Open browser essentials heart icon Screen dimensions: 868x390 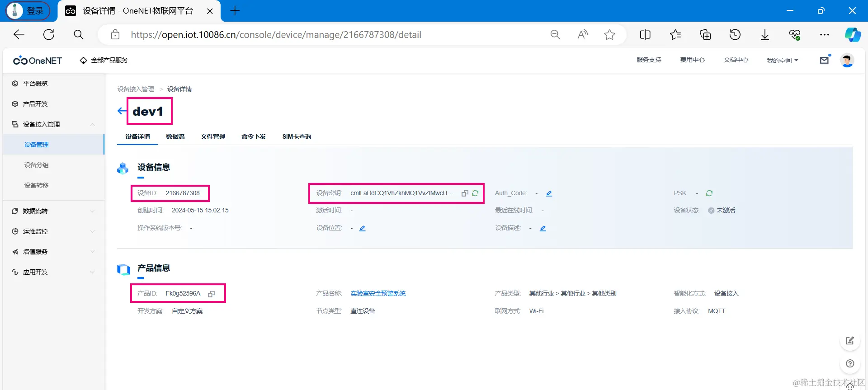pyautogui.click(x=795, y=35)
